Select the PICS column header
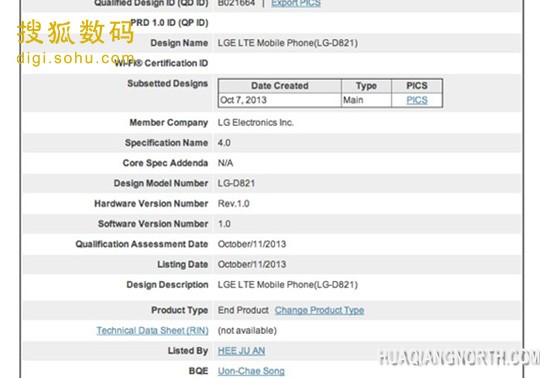This screenshot has height=378, width=550. click(x=417, y=86)
